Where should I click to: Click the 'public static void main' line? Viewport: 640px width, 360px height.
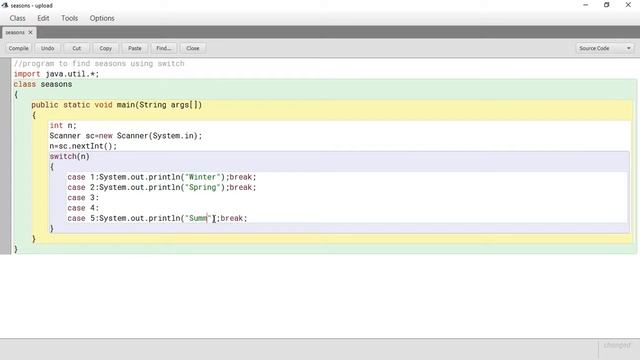[x=117, y=105]
